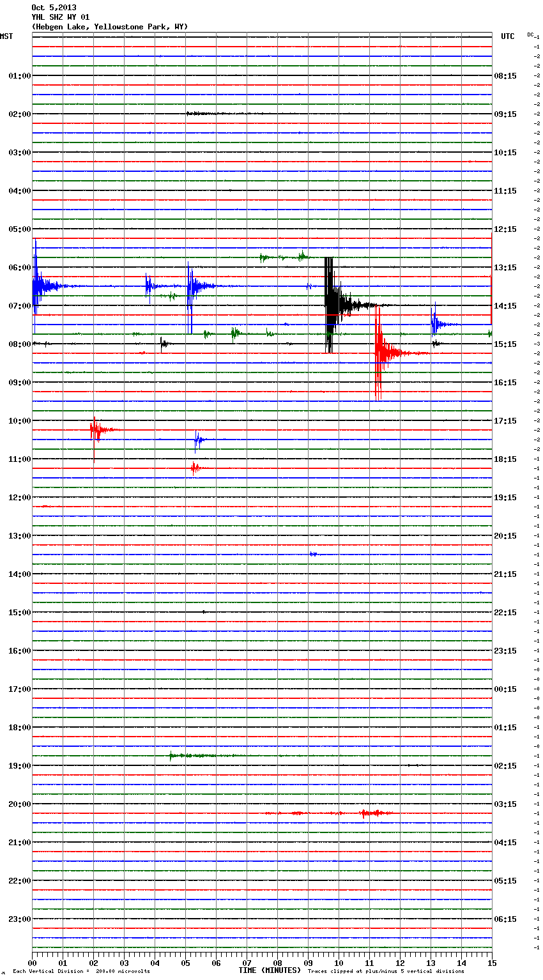Click the '03:15' UTC time label
The height and width of the screenshot is (980, 543).
[505, 804]
